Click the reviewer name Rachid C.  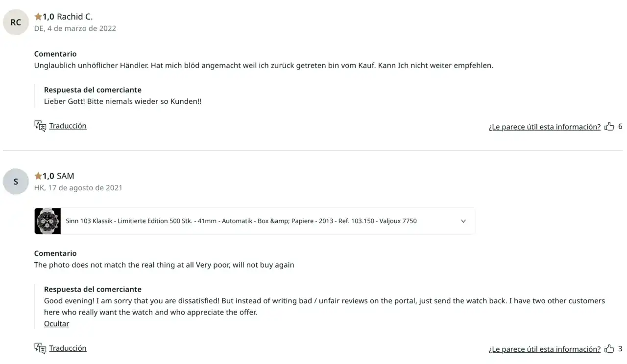click(74, 17)
